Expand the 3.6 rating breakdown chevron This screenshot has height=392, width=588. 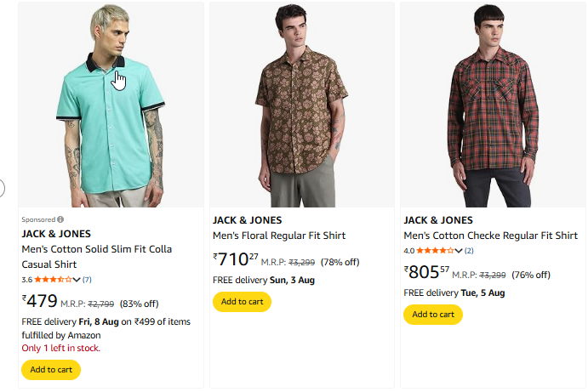coord(77,279)
